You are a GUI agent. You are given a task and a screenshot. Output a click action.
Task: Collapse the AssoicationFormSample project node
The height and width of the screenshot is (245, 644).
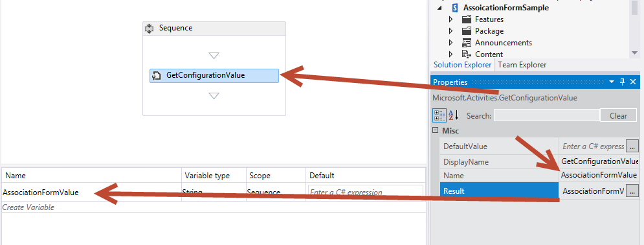[440, 8]
